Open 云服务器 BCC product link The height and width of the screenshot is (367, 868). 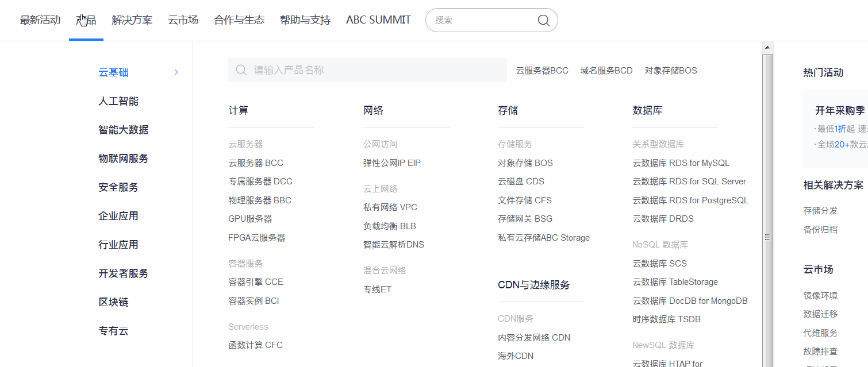click(256, 163)
